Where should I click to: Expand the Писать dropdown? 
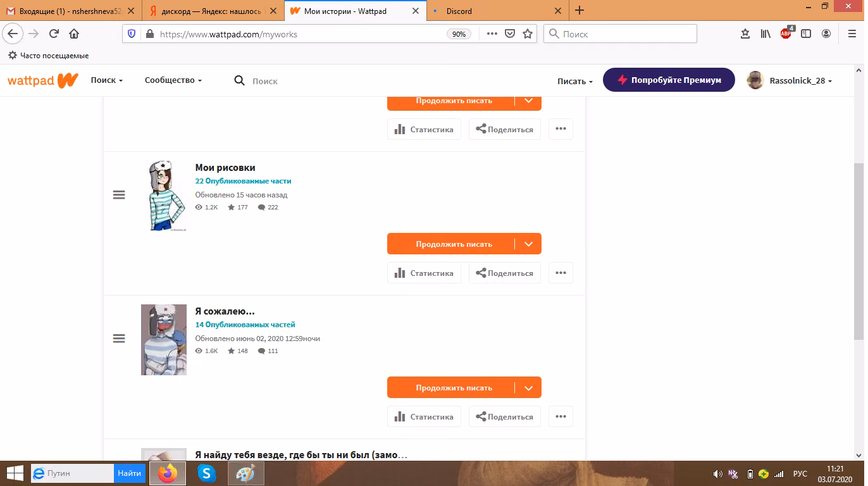click(x=575, y=81)
